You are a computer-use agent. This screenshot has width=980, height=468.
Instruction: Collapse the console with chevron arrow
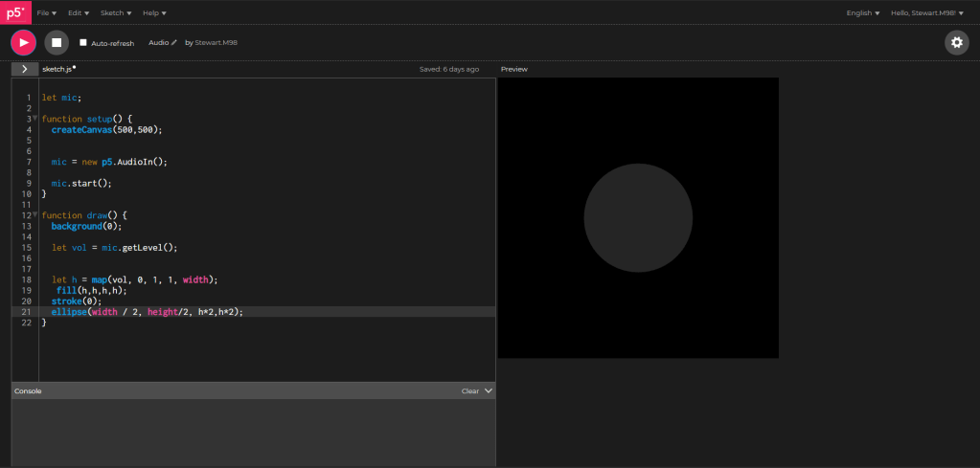coord(489,390)
